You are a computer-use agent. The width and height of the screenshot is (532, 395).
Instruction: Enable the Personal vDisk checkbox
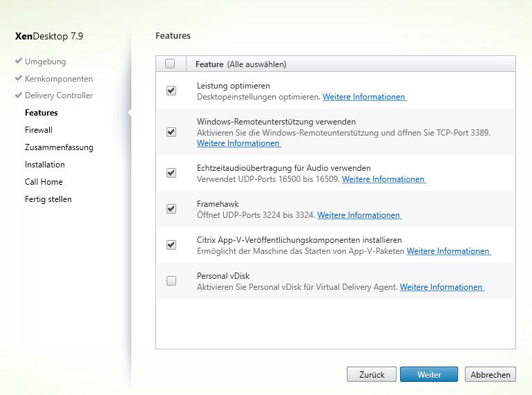point(171,281)
